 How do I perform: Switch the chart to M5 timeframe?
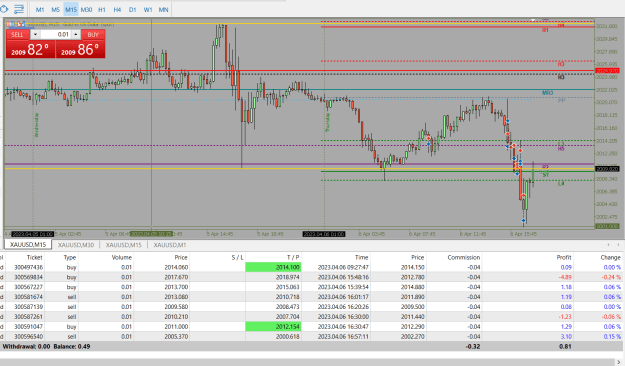coord(55,10)
